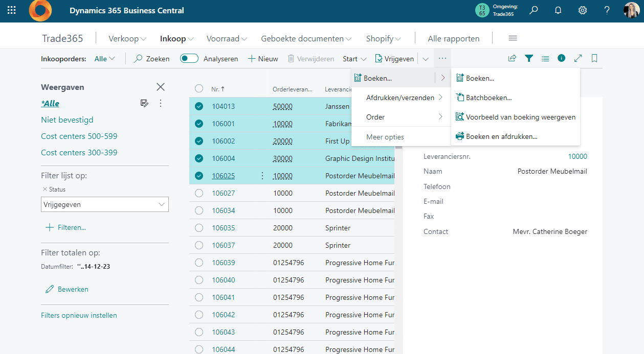Screen dimensions: 644x354
Task: Deselect row 106001
Action: click(199, 124)
